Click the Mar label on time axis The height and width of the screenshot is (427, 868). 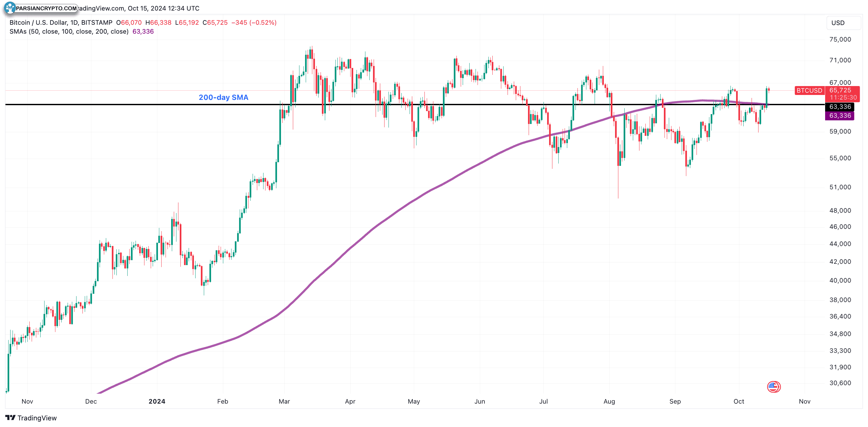[x=284, y=401]
